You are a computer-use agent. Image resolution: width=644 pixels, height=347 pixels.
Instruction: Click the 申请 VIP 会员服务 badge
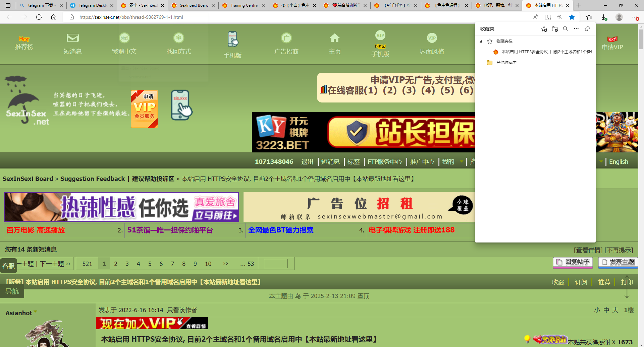click(144, 109)
